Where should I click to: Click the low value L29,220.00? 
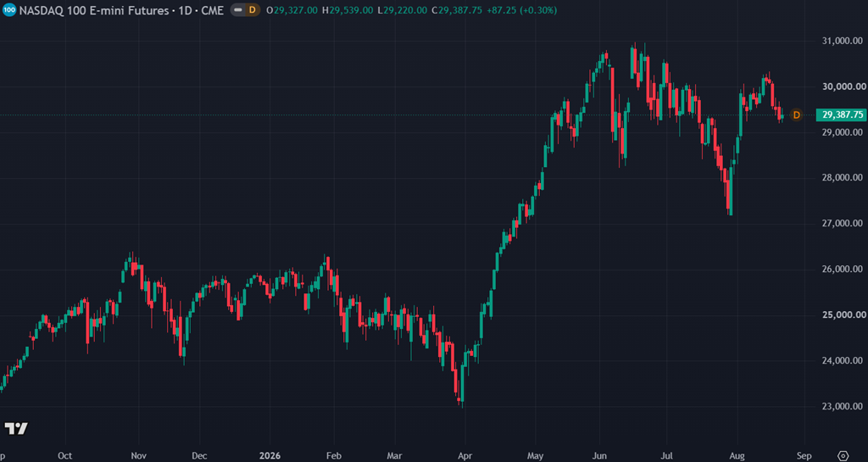(402, 10)
